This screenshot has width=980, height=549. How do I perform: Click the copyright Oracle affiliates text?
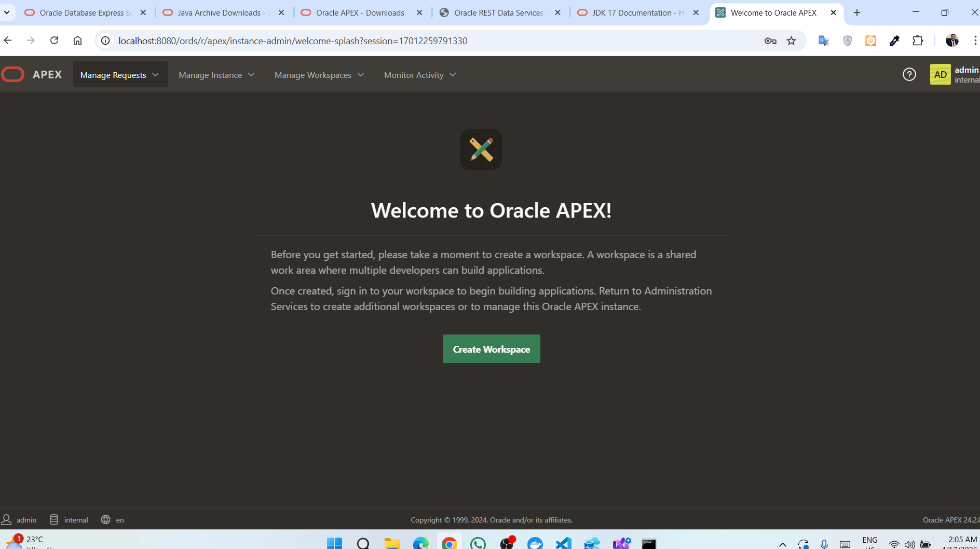[491, 519]
